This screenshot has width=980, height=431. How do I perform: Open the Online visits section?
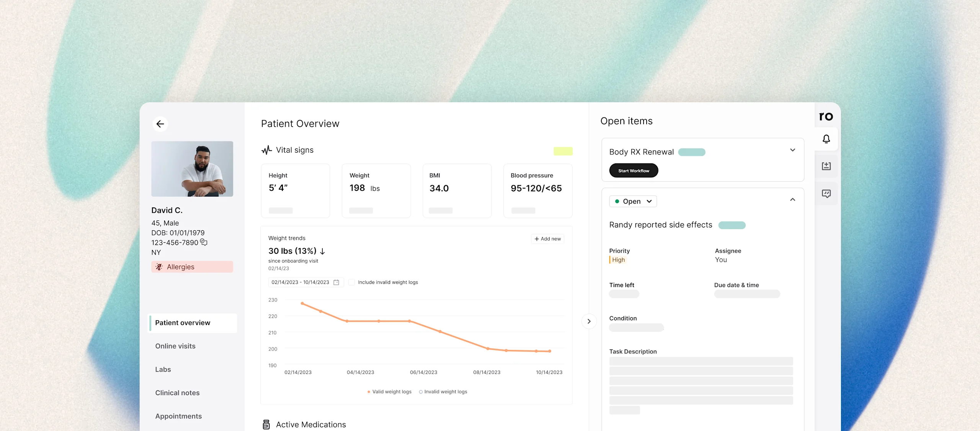(175, 346)
